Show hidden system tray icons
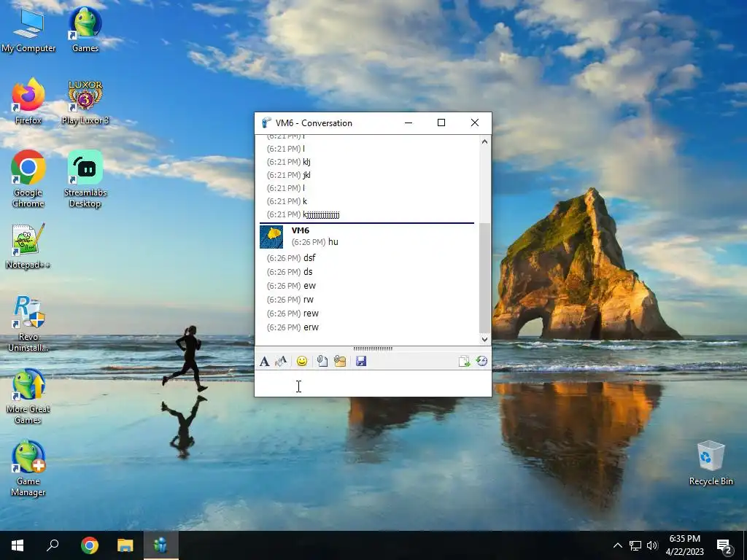Viewport: 747px width, 560px height. [617, 545]
